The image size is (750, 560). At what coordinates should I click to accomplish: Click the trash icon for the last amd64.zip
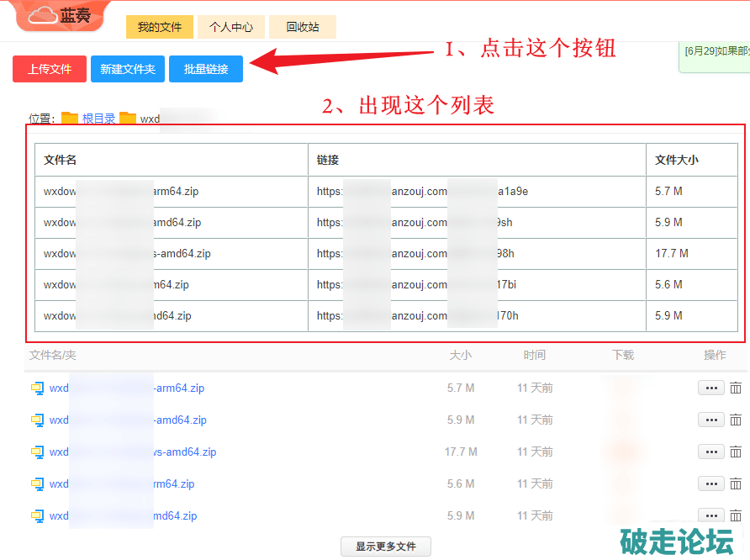pyautogui.click(x=736, y=515)
